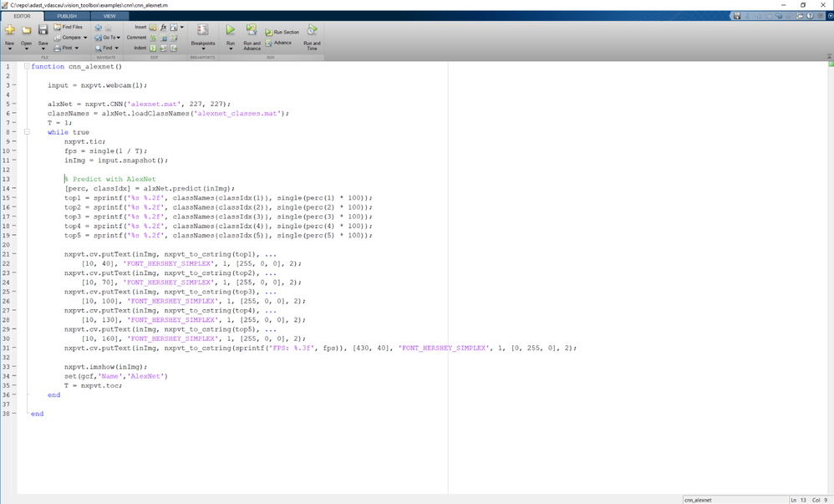Collapse the while loop fold on line 8
The width and height of the screenshot is (834, 504).
(x=27, y=132)
